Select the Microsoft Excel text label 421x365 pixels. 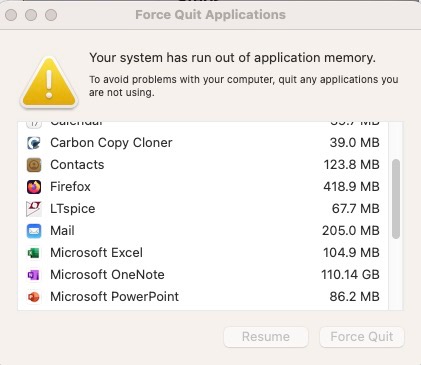pyautogui.click(x=96, y=253)
